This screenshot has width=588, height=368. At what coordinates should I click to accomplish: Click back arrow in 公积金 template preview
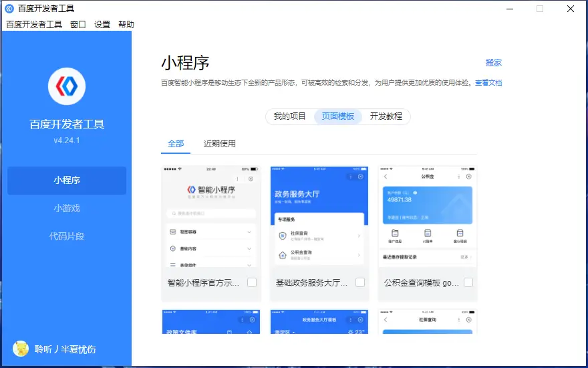[386, 177]
